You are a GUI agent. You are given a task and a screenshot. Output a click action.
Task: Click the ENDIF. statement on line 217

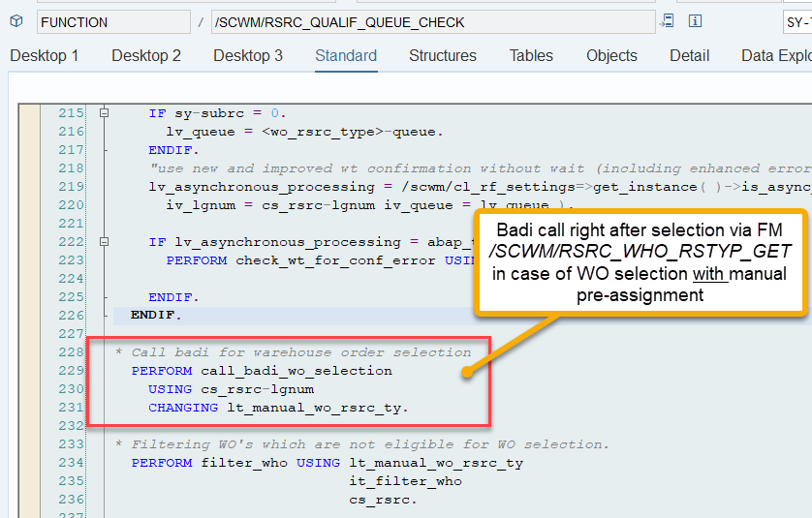173,150
